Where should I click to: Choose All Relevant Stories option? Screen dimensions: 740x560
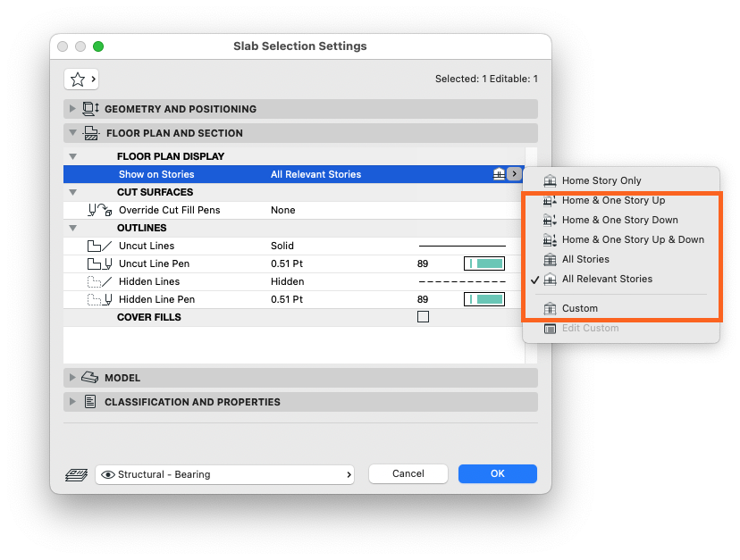click(x=607, y=280)
